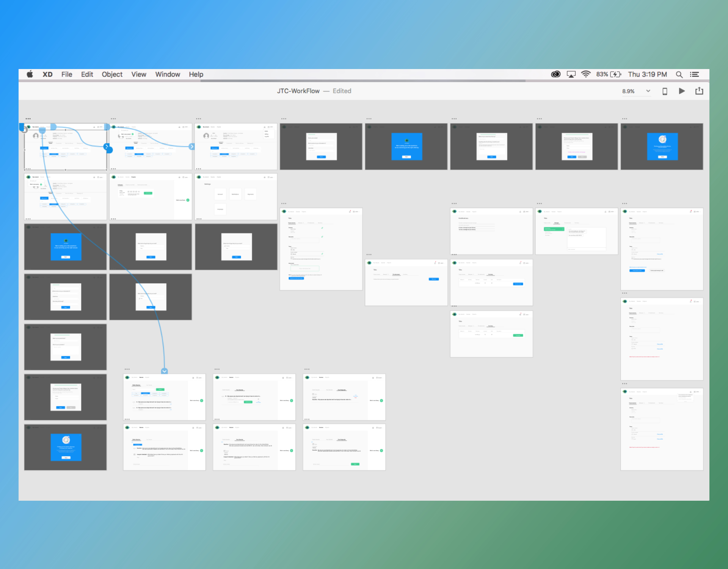Open the Apple menu
Image resolution: width=728 pixels, height=569 pixels.
pos(30,74)
